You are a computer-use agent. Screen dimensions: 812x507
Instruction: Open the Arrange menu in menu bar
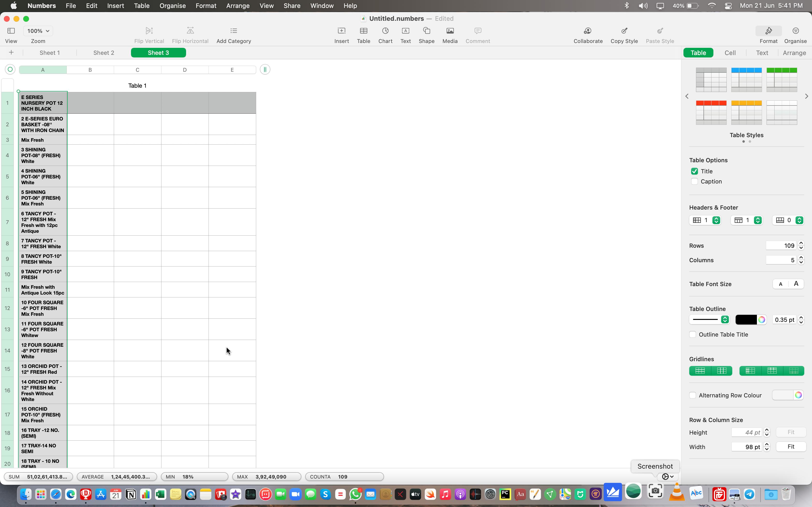click(x=238, y=6)
